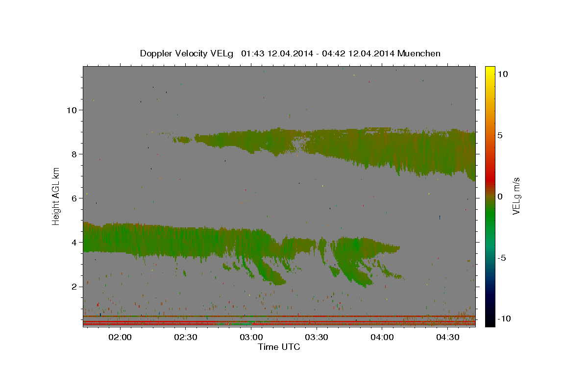
Task: Click the 03:30 time tick label
Action: [x=317, y=338]
